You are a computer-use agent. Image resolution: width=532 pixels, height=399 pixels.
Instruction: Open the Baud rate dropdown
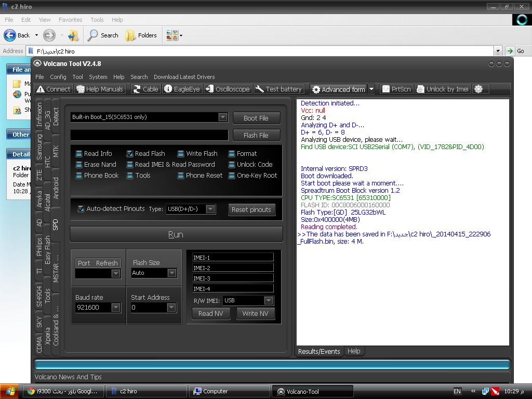[x=116, y=308]
